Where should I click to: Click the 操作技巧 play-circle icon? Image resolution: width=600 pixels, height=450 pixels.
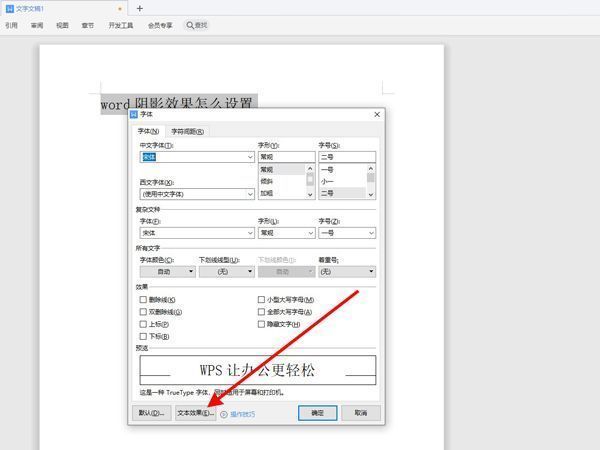tap(224, 414)
